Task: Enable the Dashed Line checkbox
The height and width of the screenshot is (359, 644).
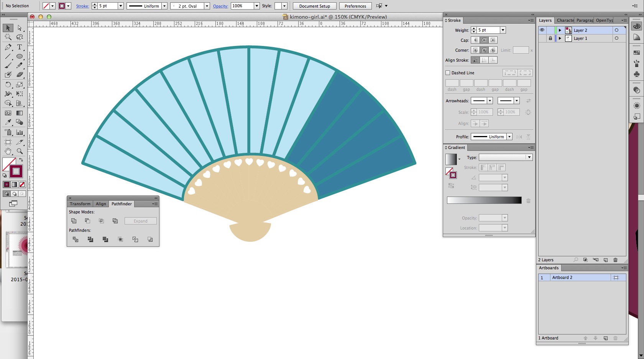Action: pyautogui.click(x=448, y=73)
